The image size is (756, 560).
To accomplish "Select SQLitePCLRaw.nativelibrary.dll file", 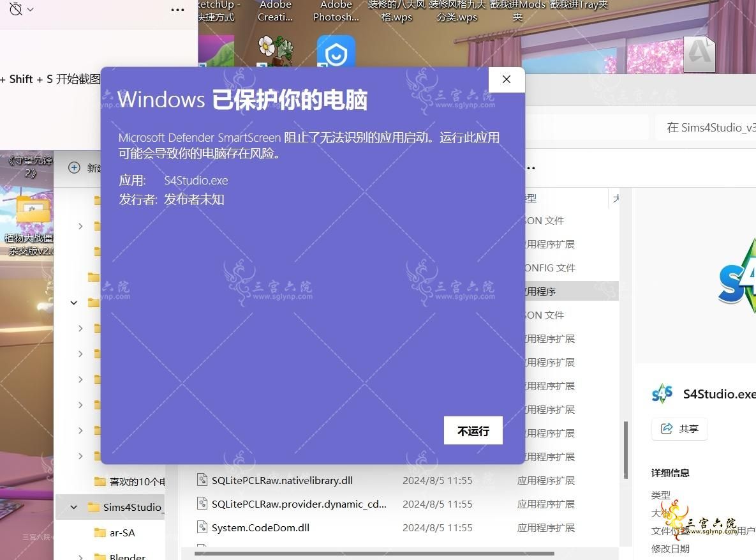I will pos(282,480).
